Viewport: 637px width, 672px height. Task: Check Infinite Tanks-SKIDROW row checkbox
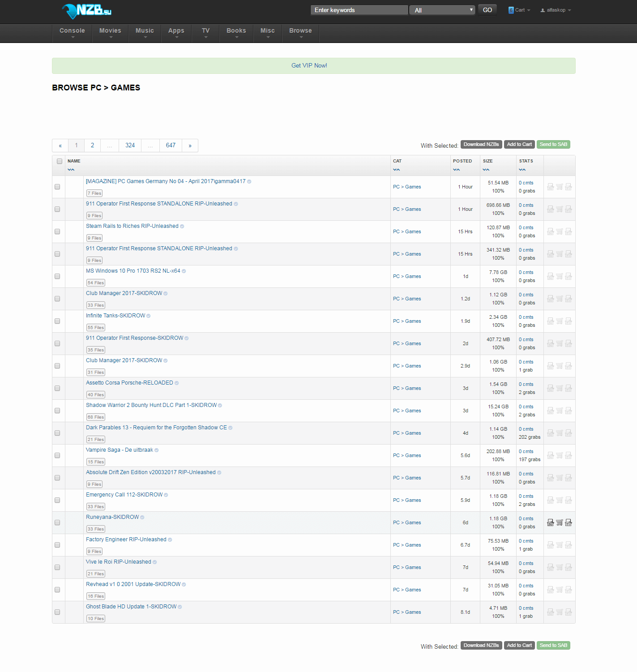(x=57, y=321)
